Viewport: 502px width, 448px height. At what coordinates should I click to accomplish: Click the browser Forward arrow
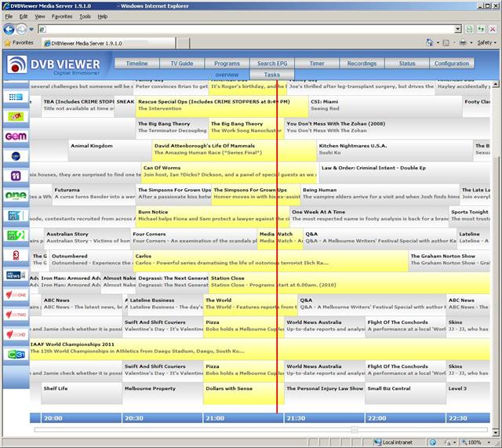point(21,30)
